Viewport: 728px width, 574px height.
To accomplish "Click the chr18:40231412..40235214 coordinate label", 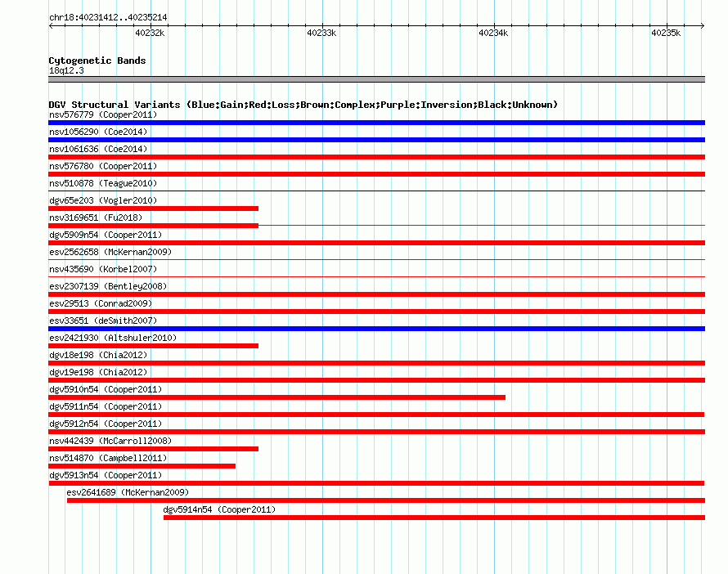I will click(x=108, y=18).
